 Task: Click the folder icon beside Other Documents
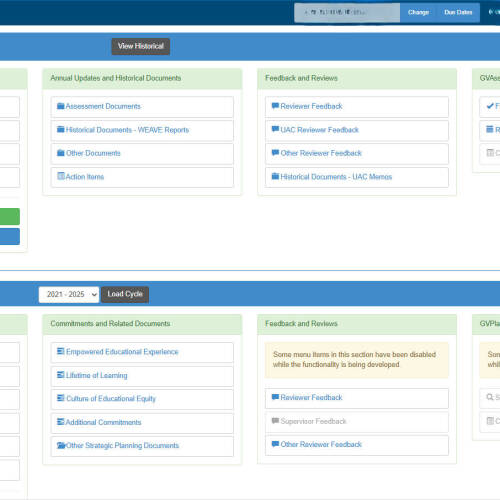pyautogui.click(x=61, y=153)
